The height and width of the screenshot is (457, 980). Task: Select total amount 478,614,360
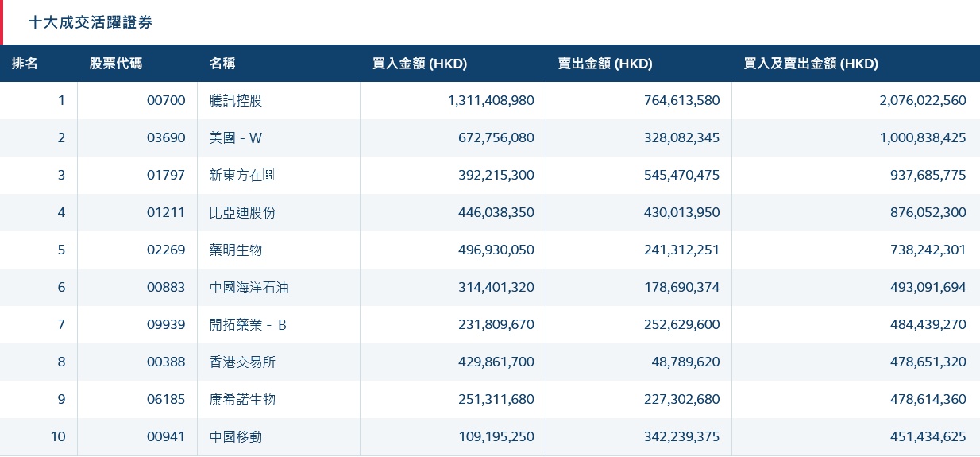pyautogui.click(x=928, y=399)
